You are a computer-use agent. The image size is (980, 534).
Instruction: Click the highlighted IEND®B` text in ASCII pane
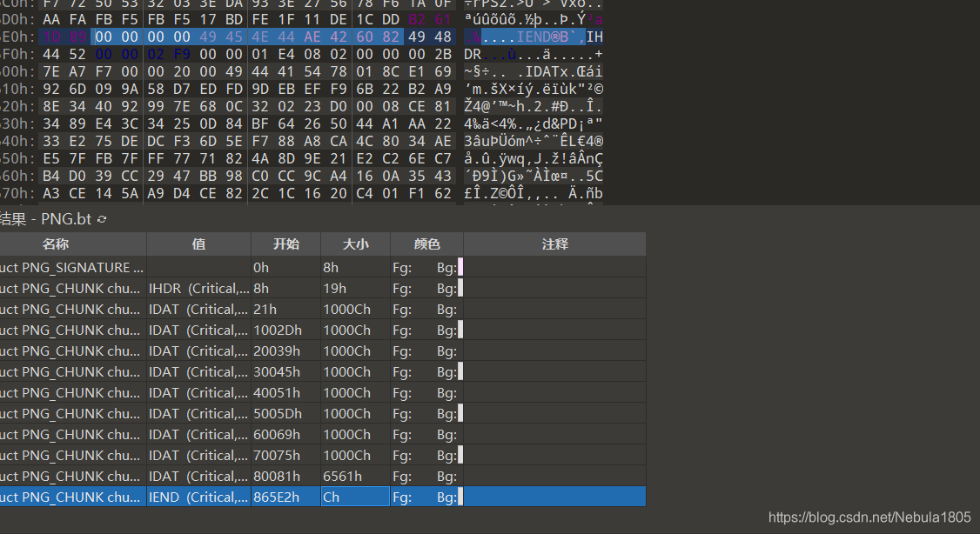(550, 37)
